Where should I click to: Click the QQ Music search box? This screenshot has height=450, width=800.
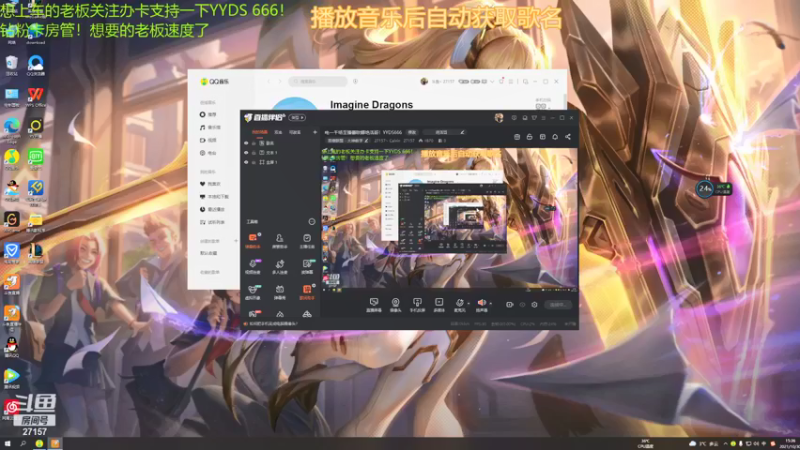click(318, 81)
